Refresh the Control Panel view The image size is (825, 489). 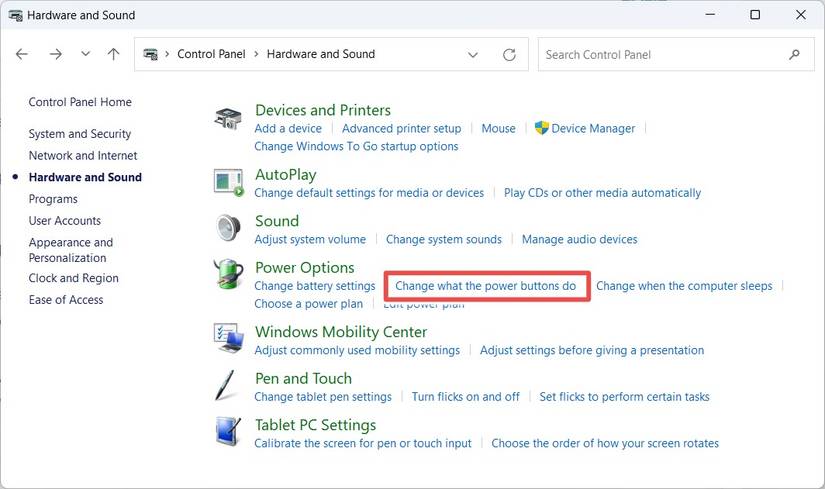click(x=509, y=54)
